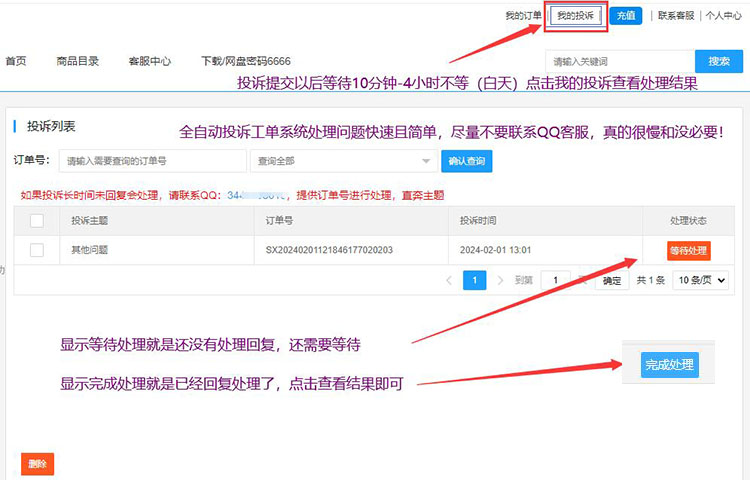Open 我的投诉 in top navigation
The width and height of the screenshot is (750, 480).
pyautogui.click(x=576, y=16)
